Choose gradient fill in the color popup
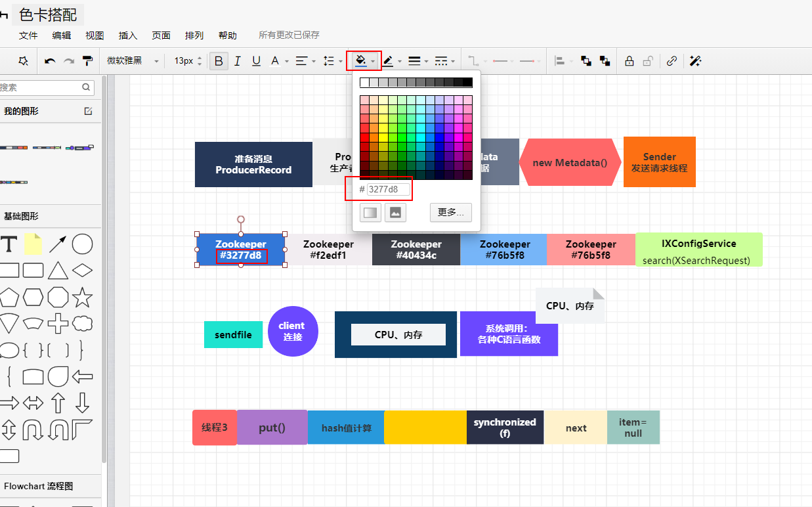 pos(370,212)
